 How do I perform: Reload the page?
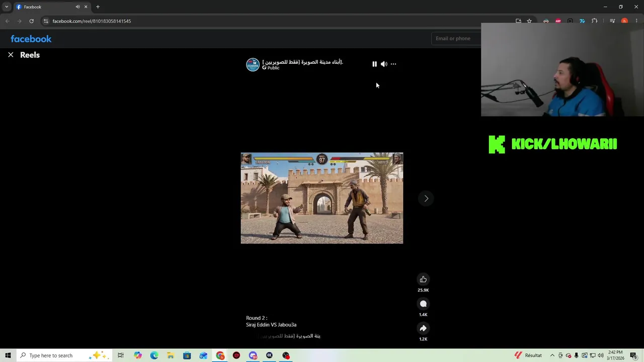[x=31, y=21]
